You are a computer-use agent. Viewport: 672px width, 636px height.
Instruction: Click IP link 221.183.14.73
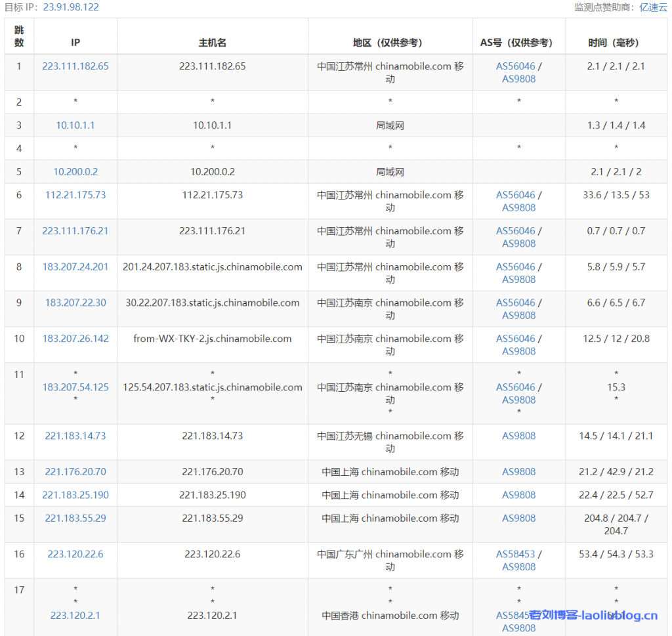pyautogui.click(x=75, y=436)
